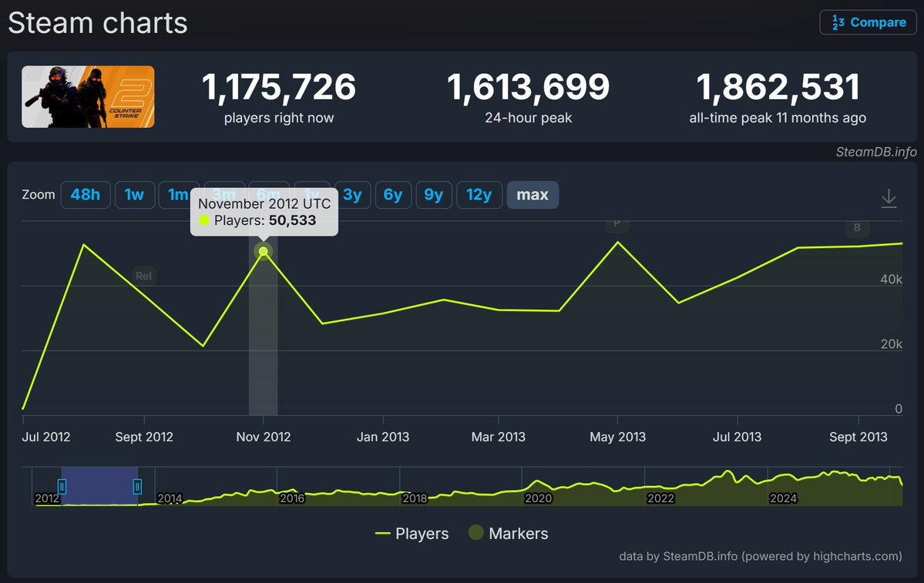
Task: Click the November 2012 data point
Action: point(264,252)
